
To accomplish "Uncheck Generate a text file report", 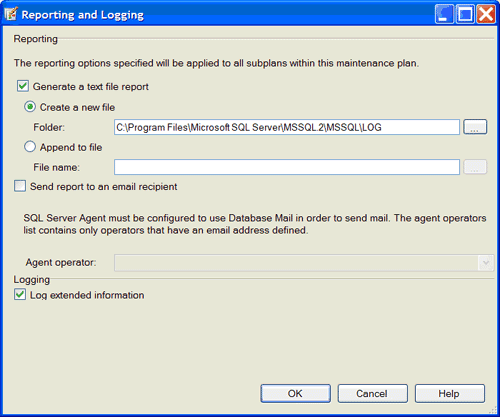I will pyautogui.click(x=23, y=86).
